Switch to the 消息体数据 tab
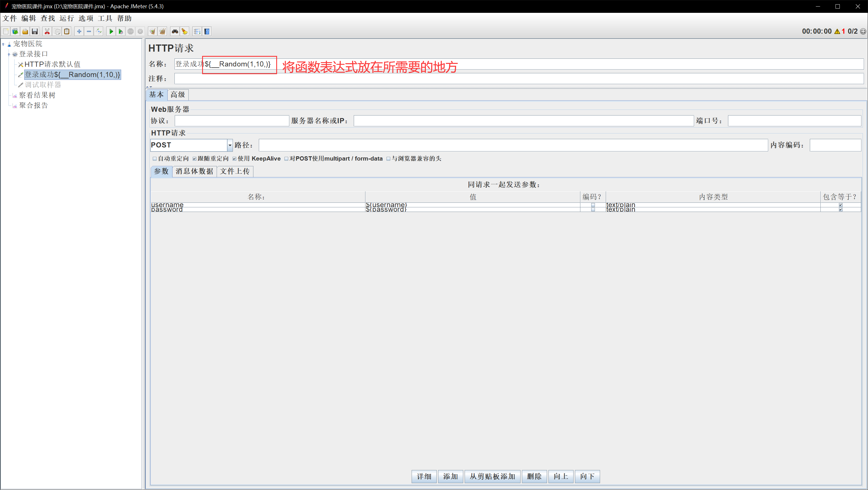This screenshot has height=490, width=868. 194,171
